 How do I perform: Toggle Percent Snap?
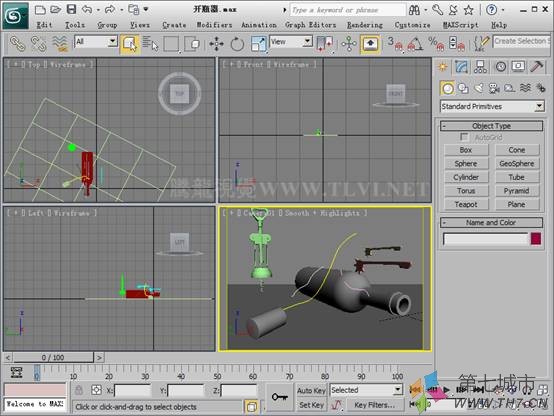click(436, 44)
